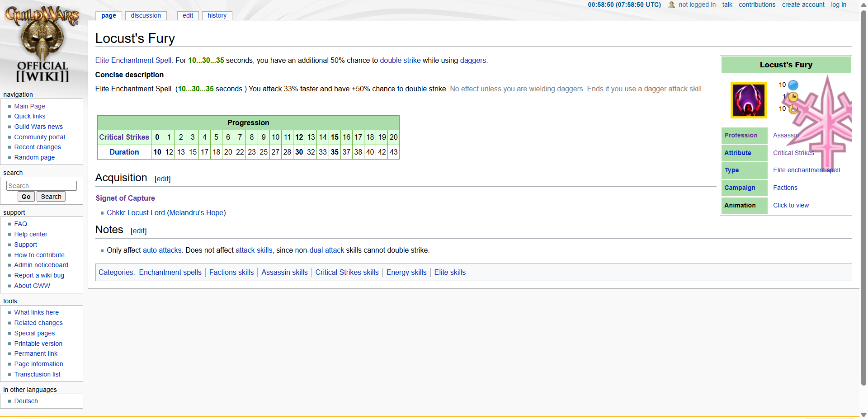Viewport: 868px width, 419px height.
Task: Focus the Search input field
Action: (x=42, y=186)
